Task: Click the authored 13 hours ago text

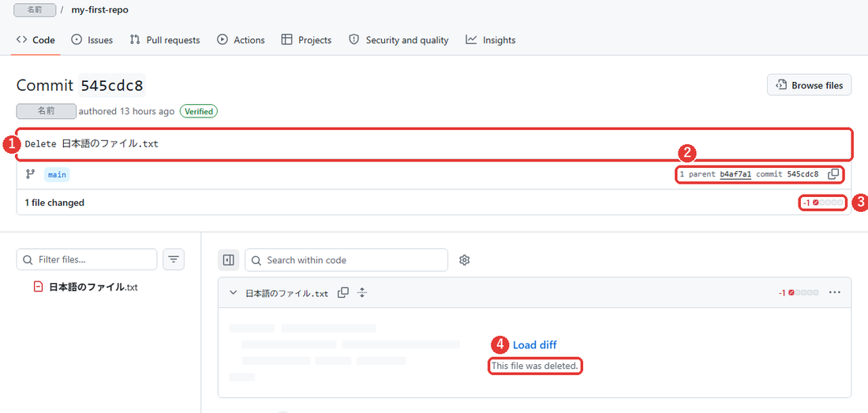Action: coord(126,111)
